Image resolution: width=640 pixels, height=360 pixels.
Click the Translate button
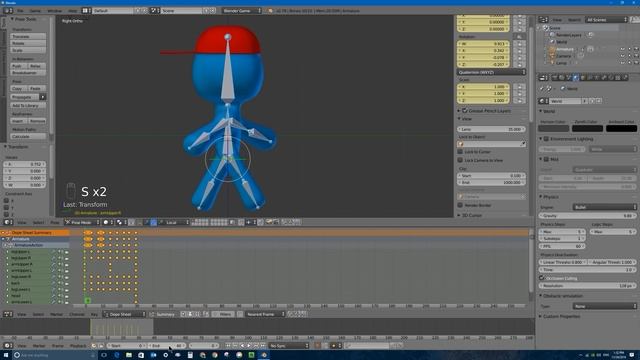tap(28, 36)
